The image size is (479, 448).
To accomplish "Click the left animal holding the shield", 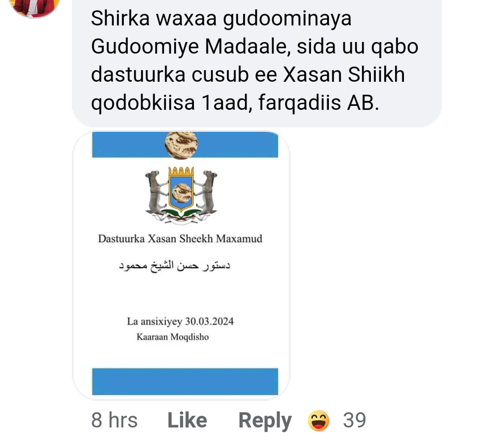I will click(156, 193).
